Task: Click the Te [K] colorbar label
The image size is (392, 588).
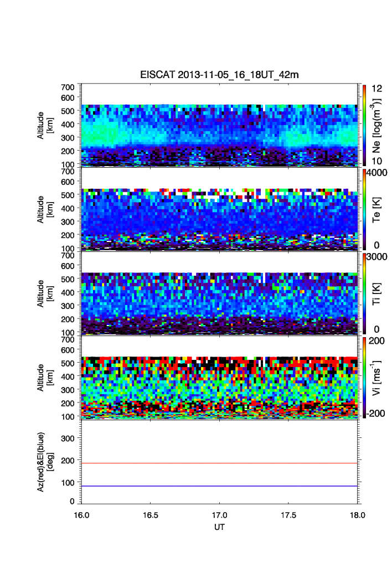Action: point(376,210)
